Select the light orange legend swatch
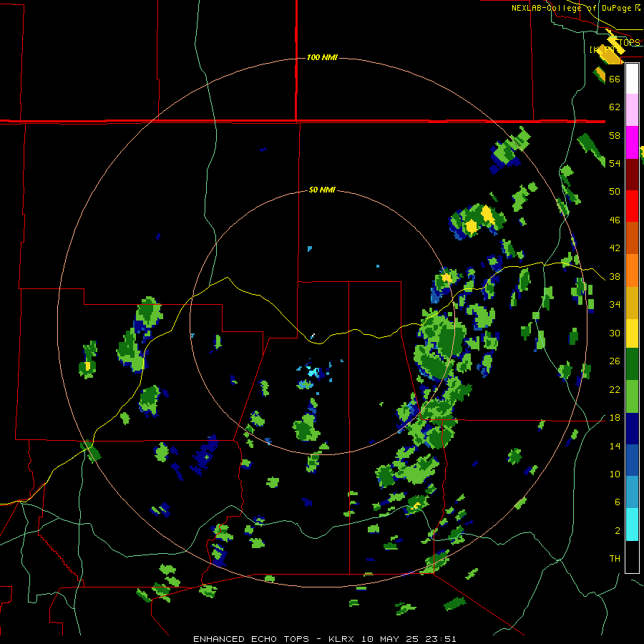Image resolution: width=644 pixels, height=644 pixels. coord(632,270)
